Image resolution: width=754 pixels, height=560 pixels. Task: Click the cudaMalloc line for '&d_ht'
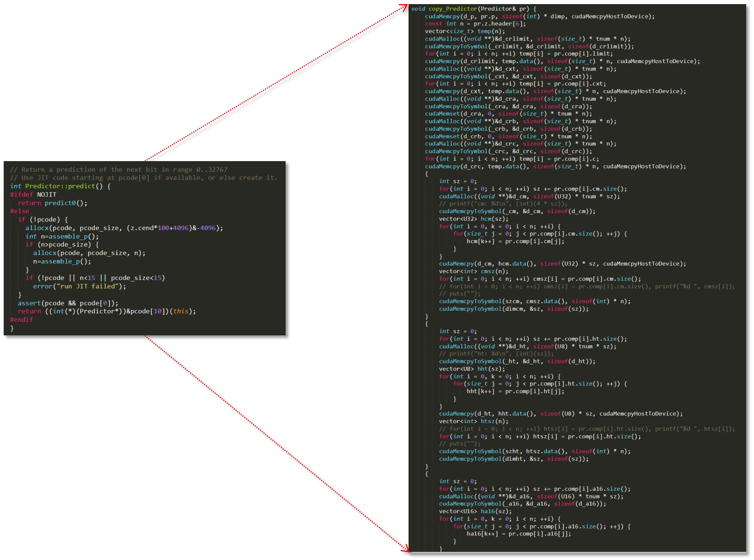528,346
